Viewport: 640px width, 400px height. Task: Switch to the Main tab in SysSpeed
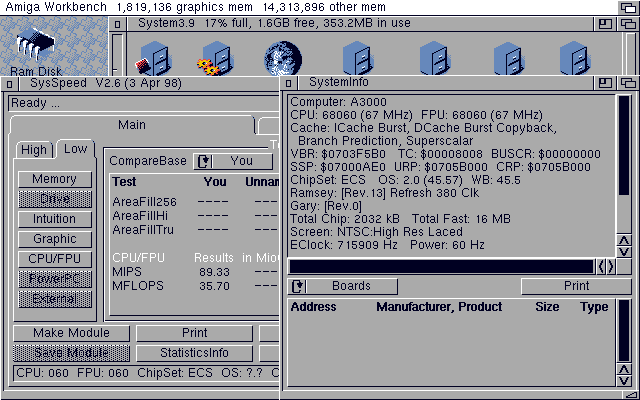click(x=131, y=125)
